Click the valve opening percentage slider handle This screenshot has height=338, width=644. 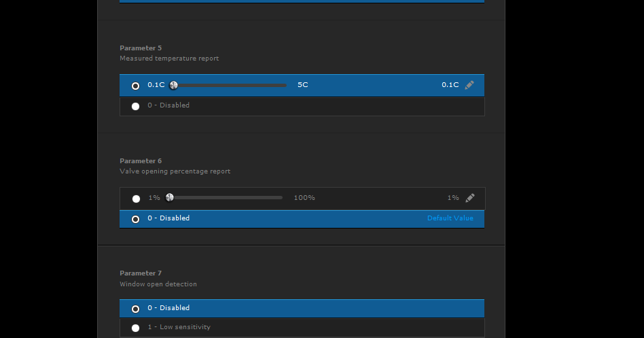(170, 198)
